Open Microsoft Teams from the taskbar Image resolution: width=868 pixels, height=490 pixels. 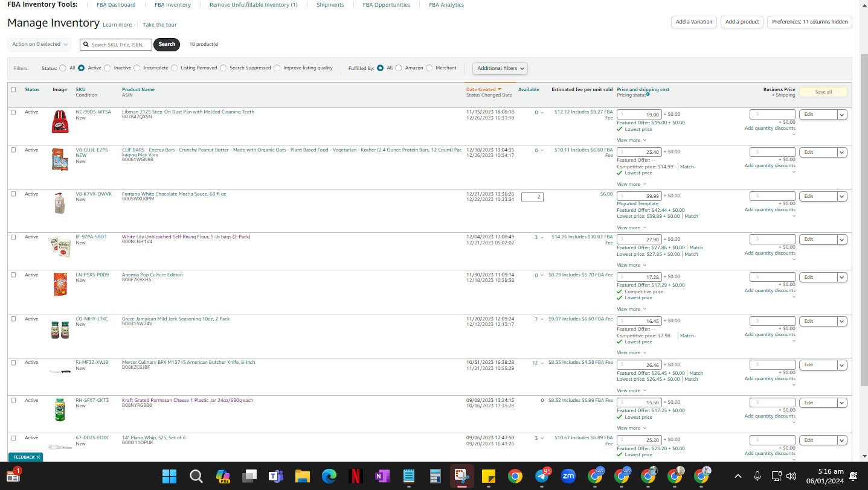point(276,476)
